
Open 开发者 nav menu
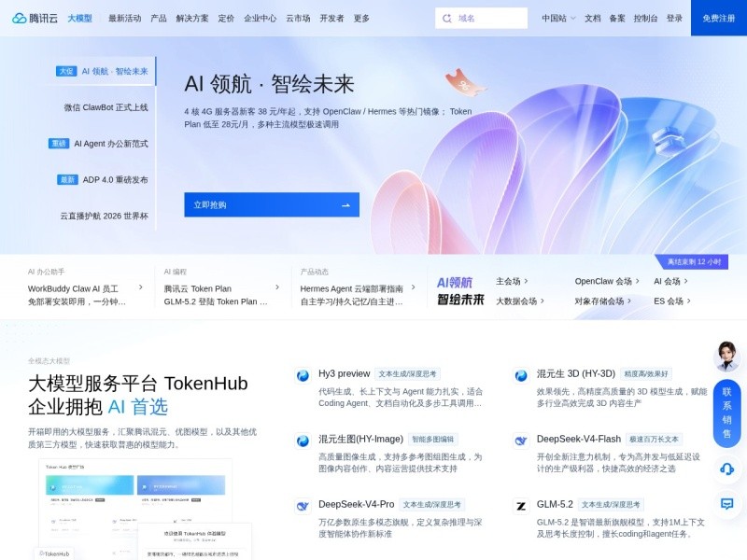pyautogui.click(x=331, y=18)
